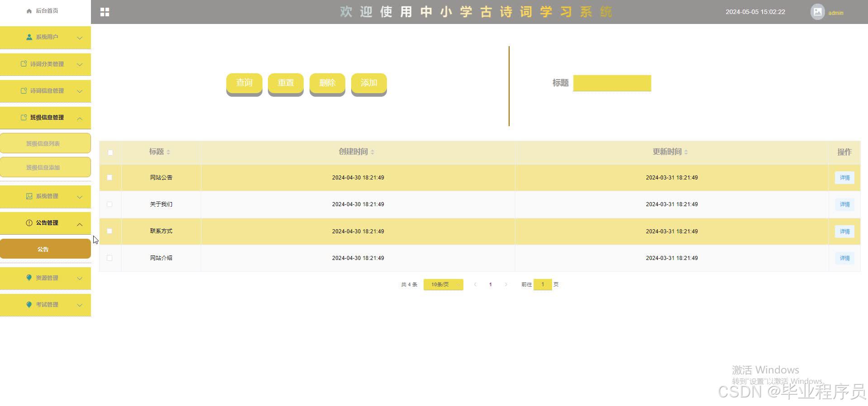
Task: Sort table by 创建时间 column arrows
Action: (372, 152)
